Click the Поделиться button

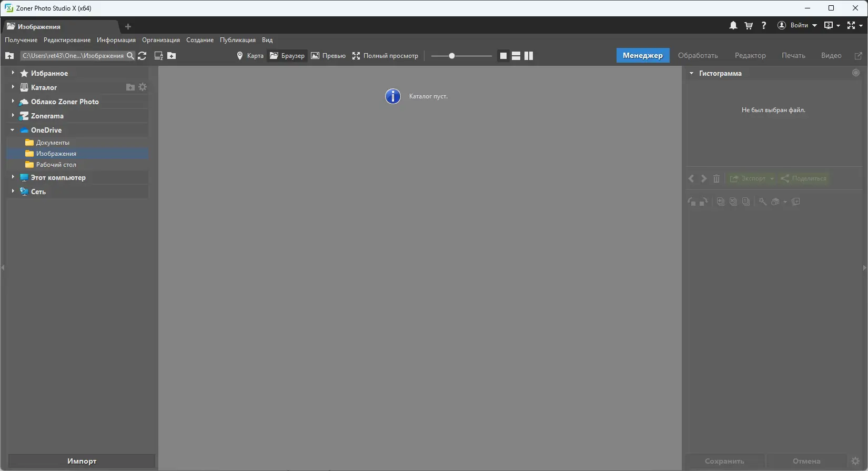click(x=803, y=179)
